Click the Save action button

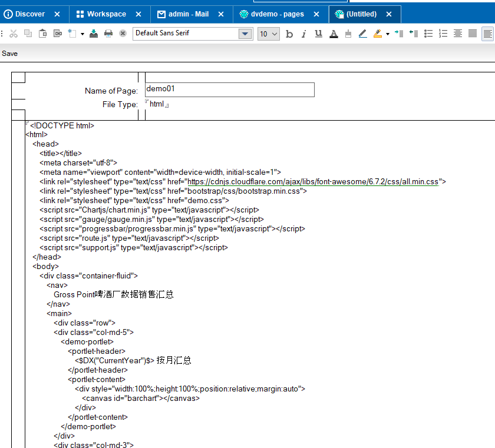point(10,54)
